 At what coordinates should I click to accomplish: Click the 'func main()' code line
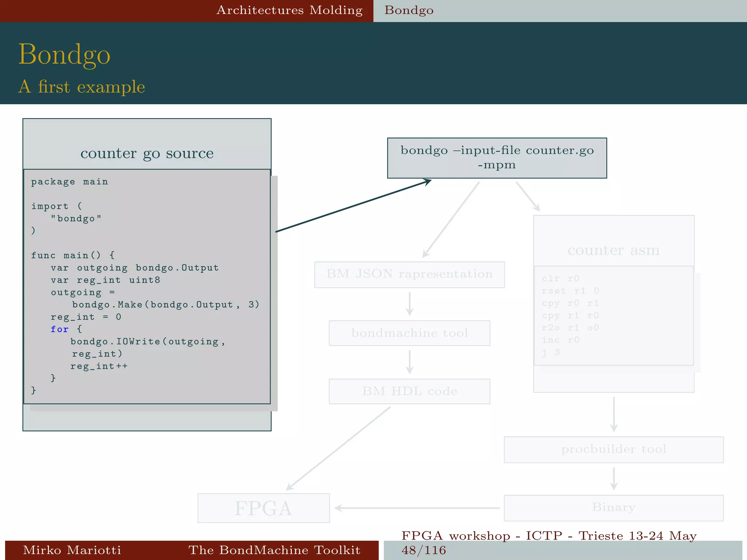(73, 255)
